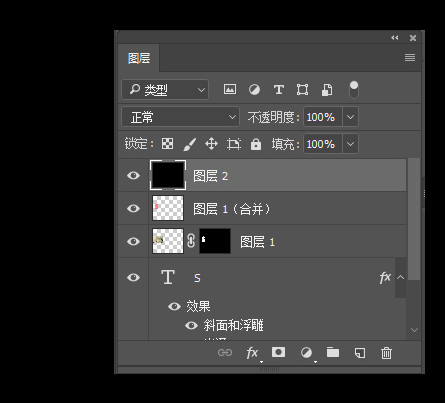Select the 图层 1 image thumbnail

click(168, 241)
